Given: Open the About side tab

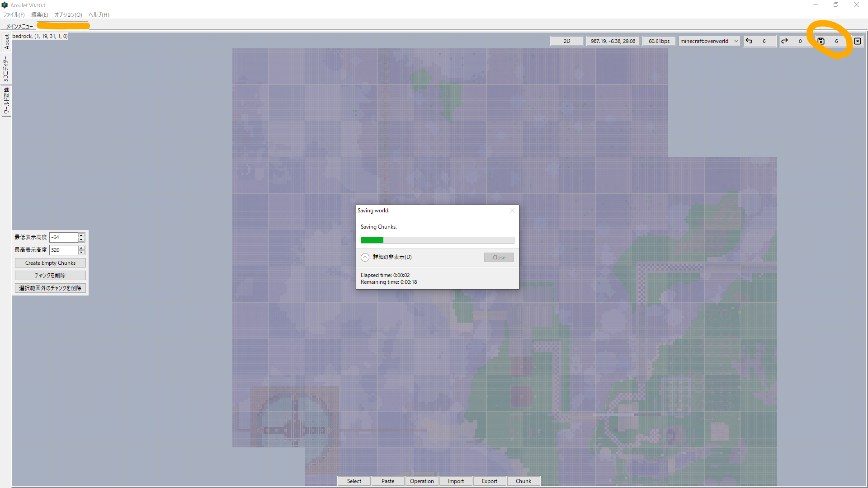Looking at the screenshot, I should click(6, 42).
